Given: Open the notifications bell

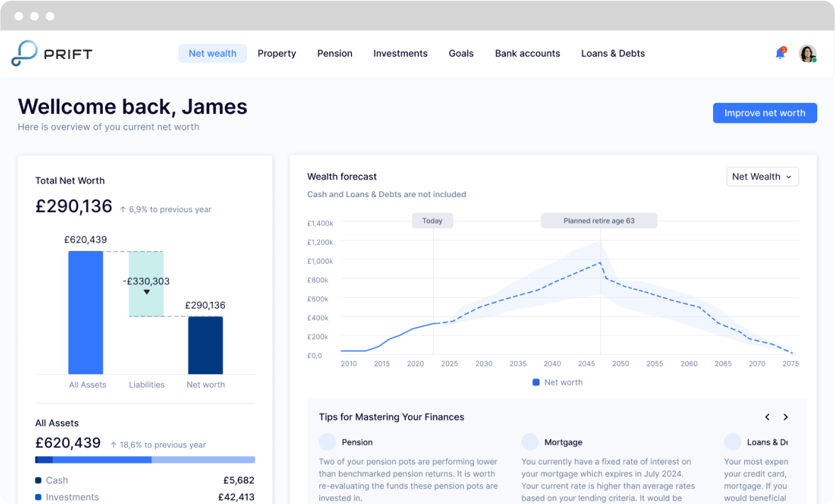Looking at the screenshot, I should point(780,53).
